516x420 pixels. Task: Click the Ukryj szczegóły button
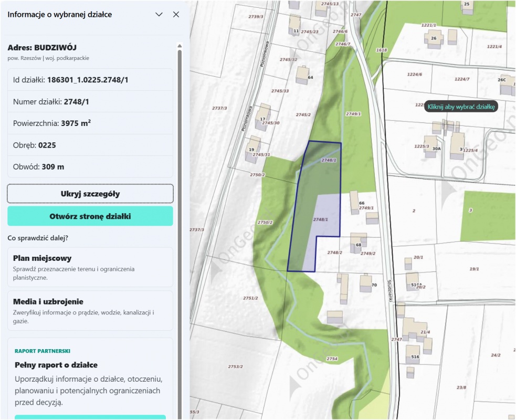coord(90,194)
